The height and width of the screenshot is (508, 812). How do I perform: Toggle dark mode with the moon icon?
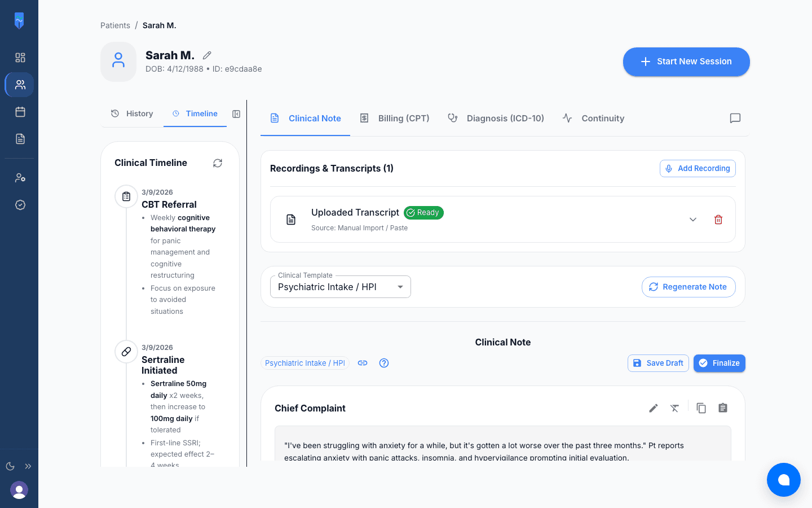[10, 466]
